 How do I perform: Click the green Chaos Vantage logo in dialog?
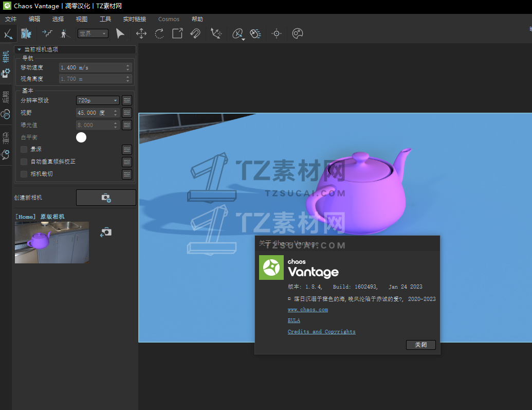(271, 268)
